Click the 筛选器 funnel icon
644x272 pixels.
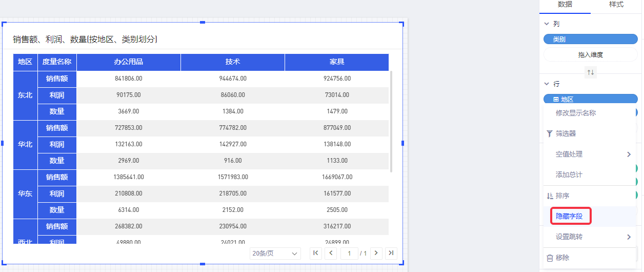click(x=550, y=133)
